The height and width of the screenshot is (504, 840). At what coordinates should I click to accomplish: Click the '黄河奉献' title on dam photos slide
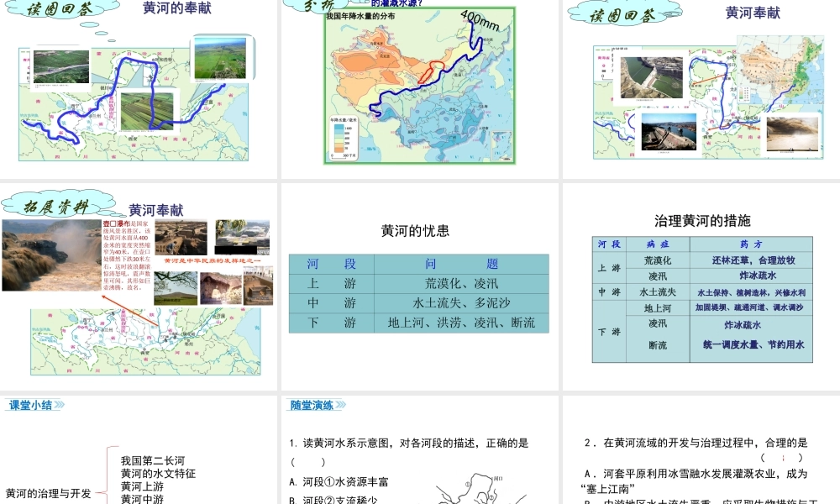pos(753,13)
